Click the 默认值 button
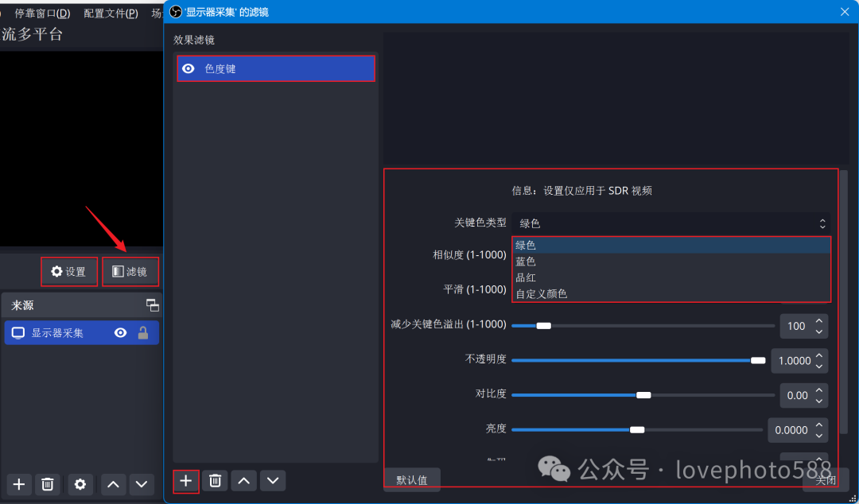This screenshot has width=859, height=504. click(x=411, y=479)
